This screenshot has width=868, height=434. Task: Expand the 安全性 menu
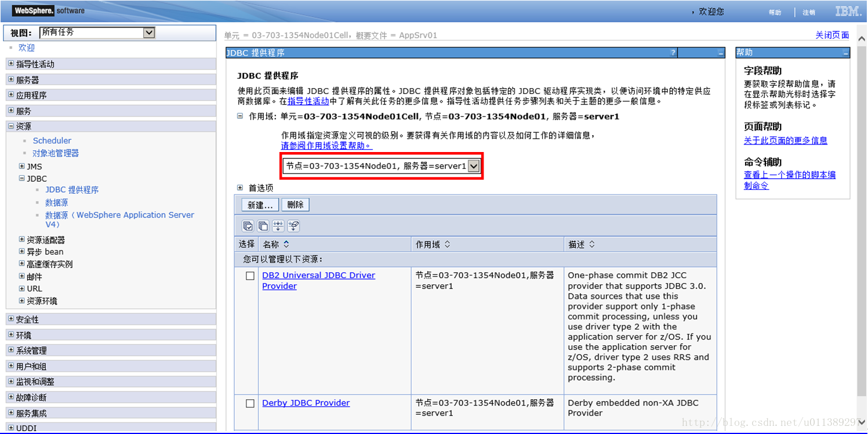point(11,319)
